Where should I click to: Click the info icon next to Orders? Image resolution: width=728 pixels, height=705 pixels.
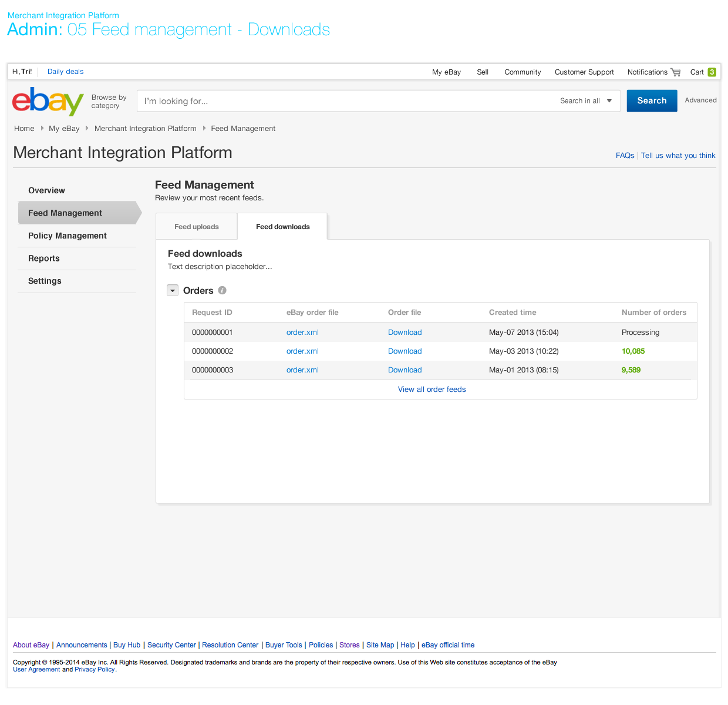[x=222, y=290]
